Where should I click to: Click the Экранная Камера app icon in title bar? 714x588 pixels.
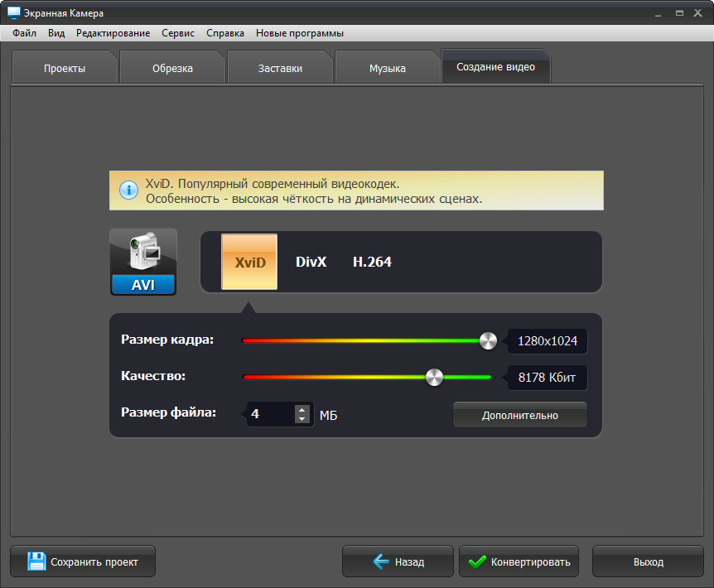point(13,13)
